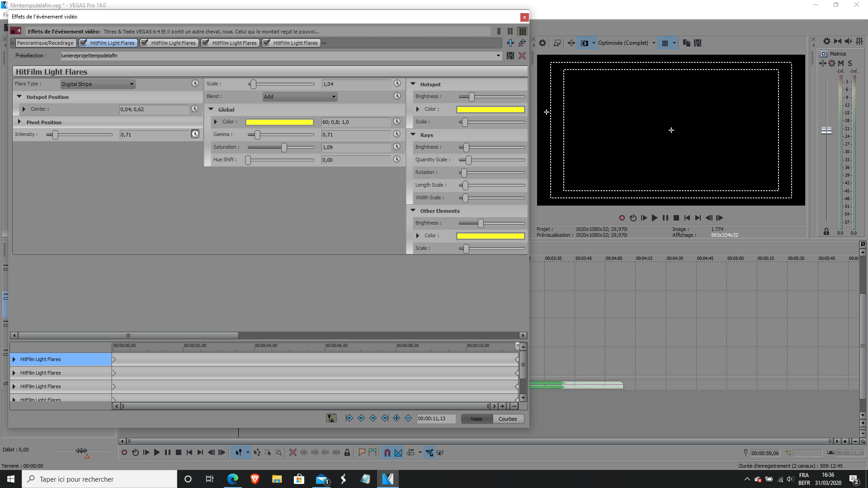
Task: Expand the Center parameter
Action: (24, 109)
